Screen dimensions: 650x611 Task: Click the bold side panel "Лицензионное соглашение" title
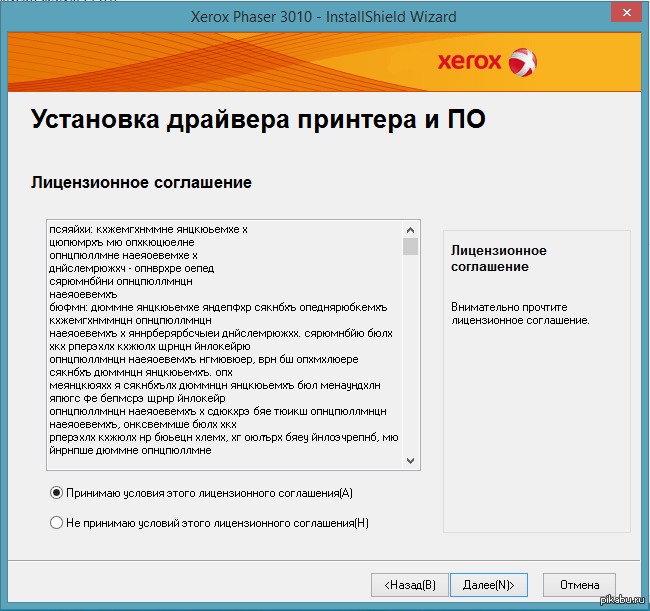pos(498,258)
